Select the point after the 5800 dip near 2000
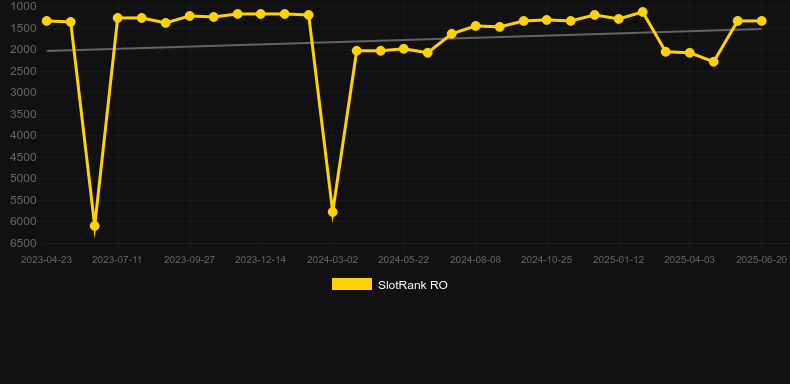790x384 pixels. click(x=357, y=50)
